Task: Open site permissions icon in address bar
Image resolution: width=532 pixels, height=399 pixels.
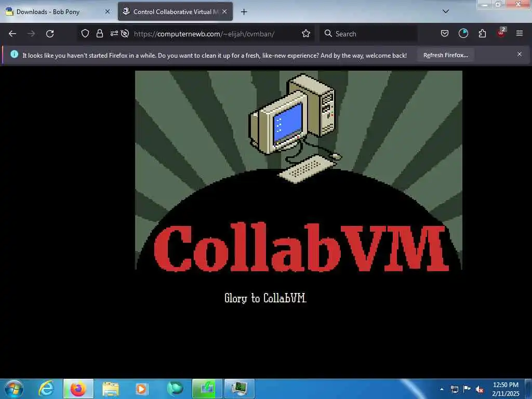Action: click(114, 33)
